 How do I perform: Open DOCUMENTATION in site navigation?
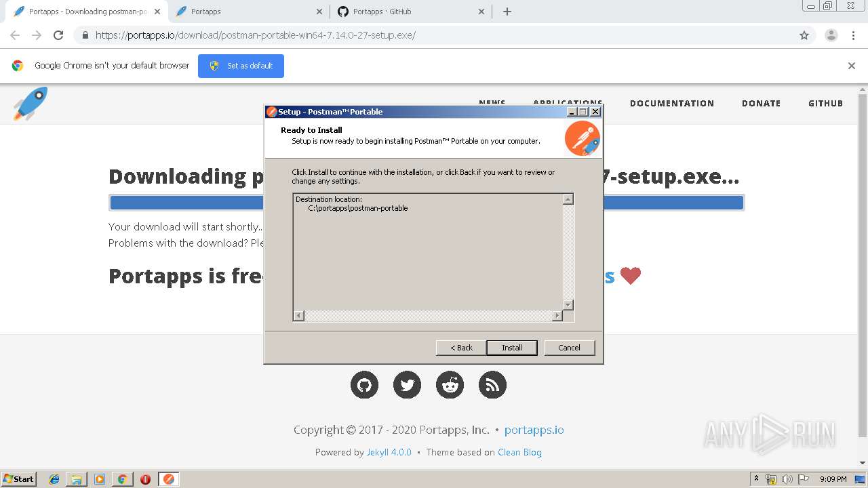[672, 104]
